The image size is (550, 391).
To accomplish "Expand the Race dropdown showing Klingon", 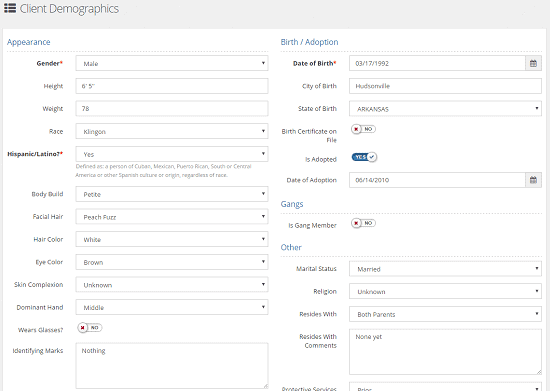I will pyautogui.click(x=172, y=132).
